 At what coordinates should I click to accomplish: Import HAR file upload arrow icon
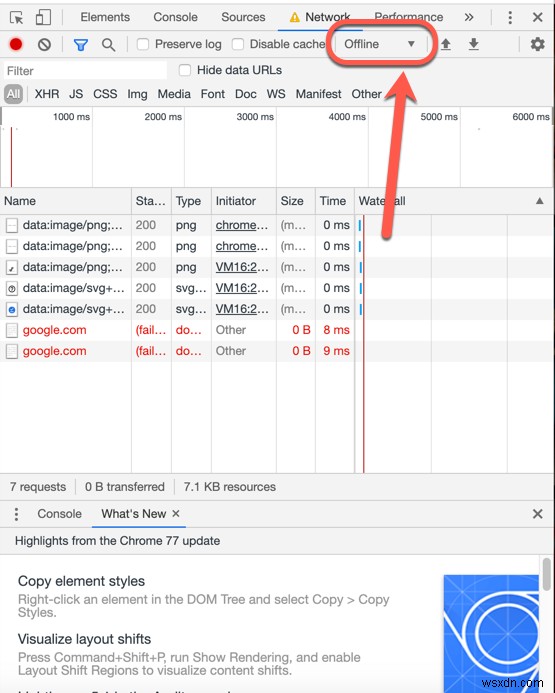(x=446, y=44)
